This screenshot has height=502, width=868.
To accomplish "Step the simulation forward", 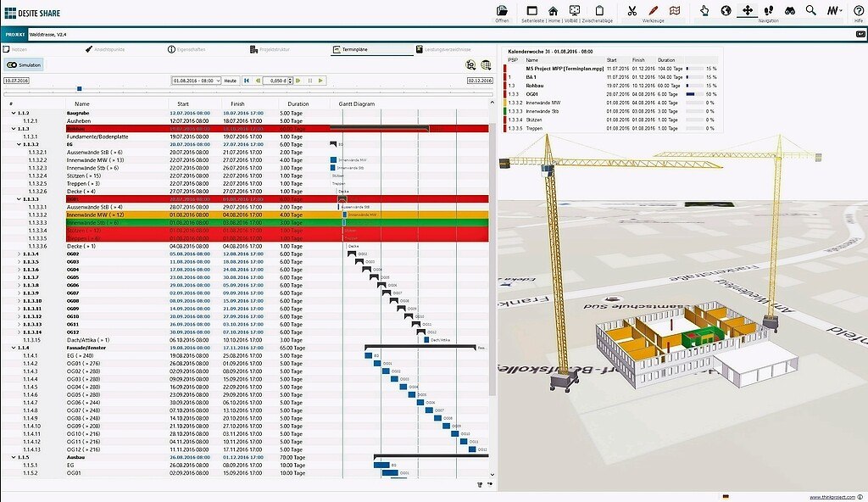I will pyautogui.click(x=298, y=81).
